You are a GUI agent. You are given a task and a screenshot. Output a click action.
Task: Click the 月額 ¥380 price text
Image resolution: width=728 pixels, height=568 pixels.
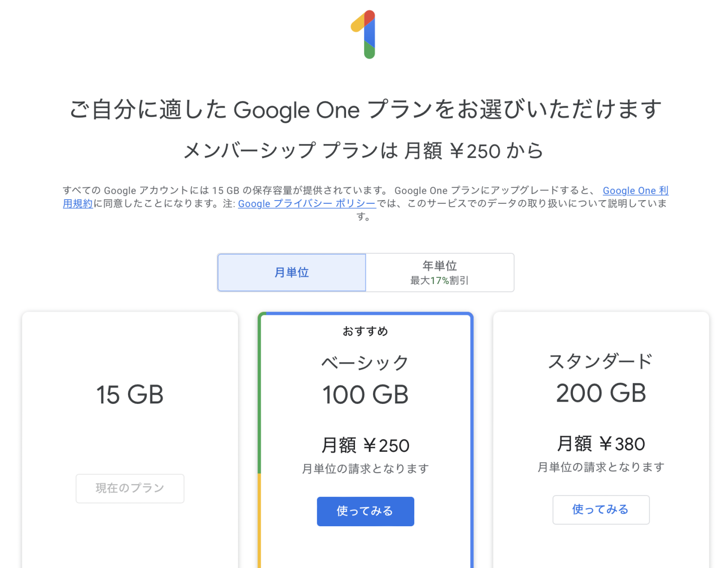pos(601,444)
